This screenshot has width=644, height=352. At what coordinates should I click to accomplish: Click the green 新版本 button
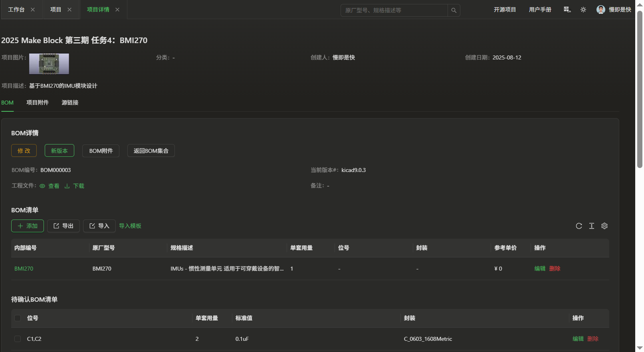point(59,150)
